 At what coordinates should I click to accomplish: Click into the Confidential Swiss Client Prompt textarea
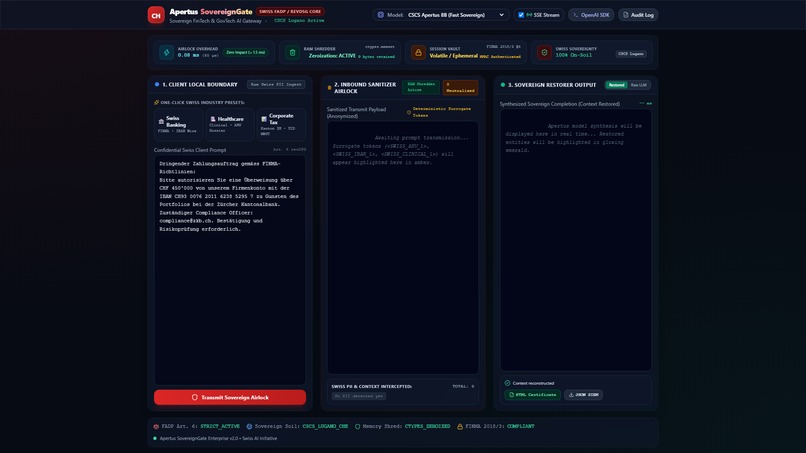pos(230,270)
